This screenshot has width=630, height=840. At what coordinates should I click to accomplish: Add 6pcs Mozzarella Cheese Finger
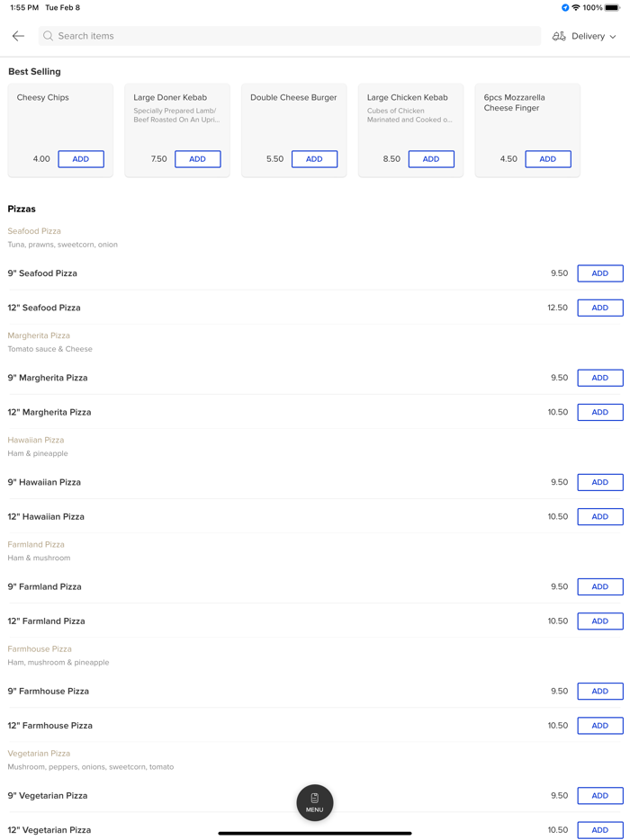tap(548, 159)
